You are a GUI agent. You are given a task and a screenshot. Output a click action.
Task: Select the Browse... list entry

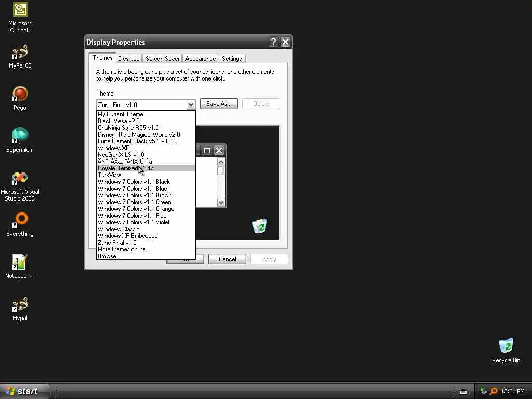(x=146, y=256)
